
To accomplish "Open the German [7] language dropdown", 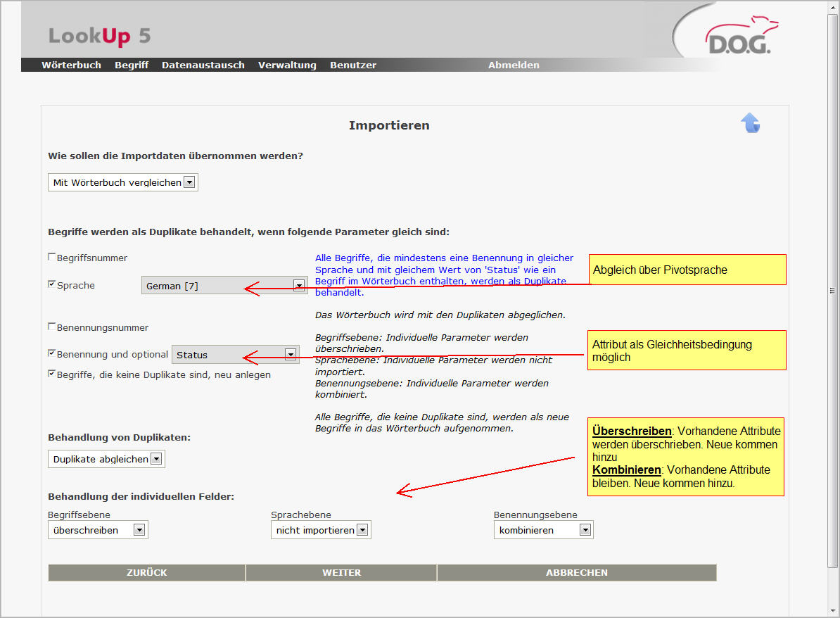I will point(224,286).
